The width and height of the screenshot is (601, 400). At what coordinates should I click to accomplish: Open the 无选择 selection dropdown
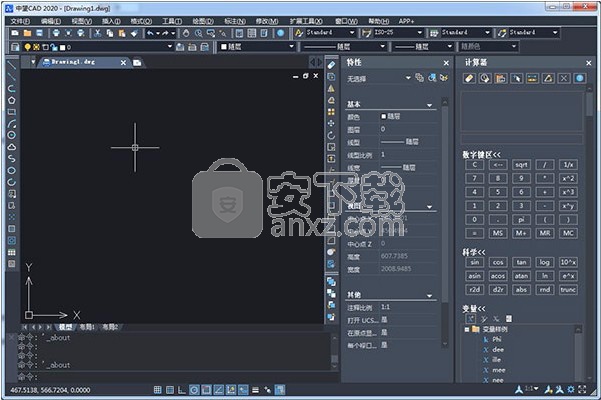(x=407, y=78)
